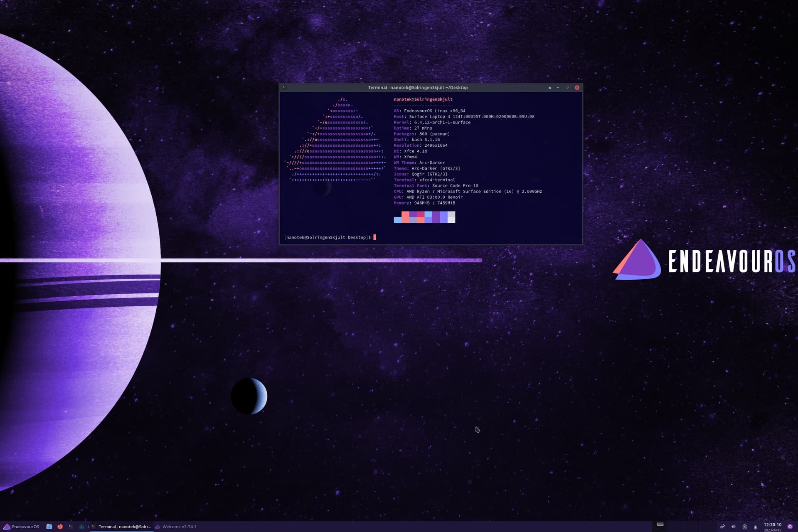This screenshot has height=532, width=798.
Task: Open the notification bell icon
Action: 755,527
